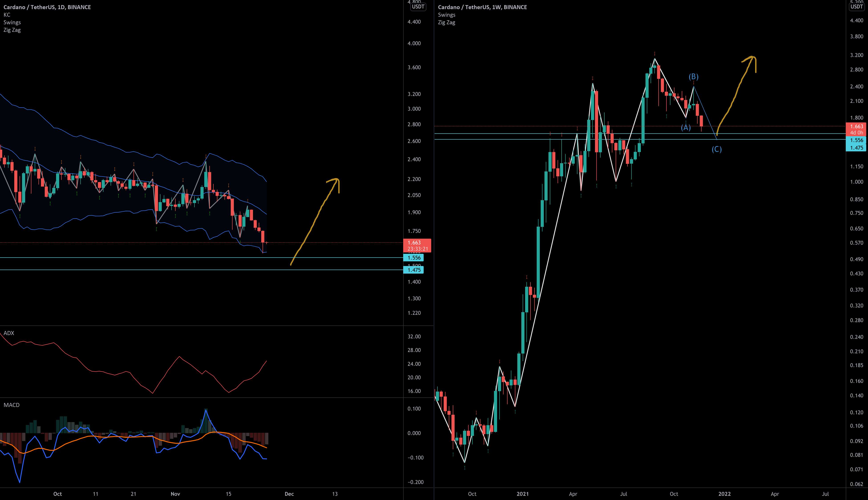
Task: Open the USDT currency button on the 1D chart
Action: click(418, 6)
